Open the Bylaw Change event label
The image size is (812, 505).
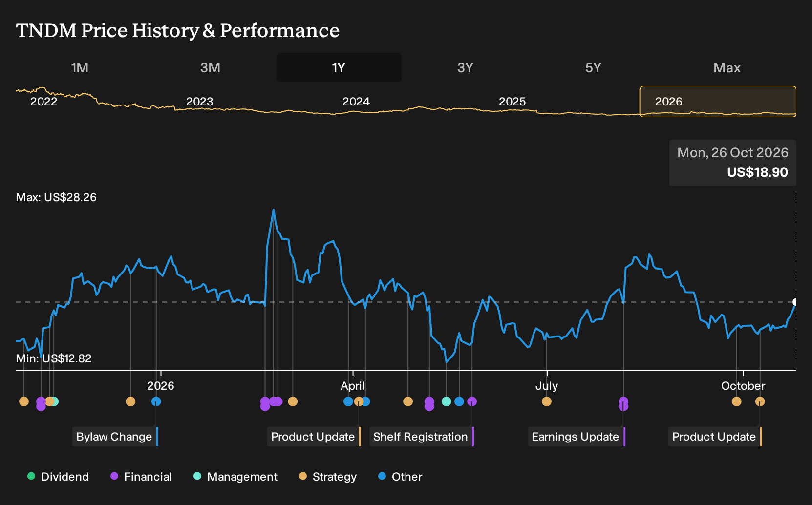(115, 437)
